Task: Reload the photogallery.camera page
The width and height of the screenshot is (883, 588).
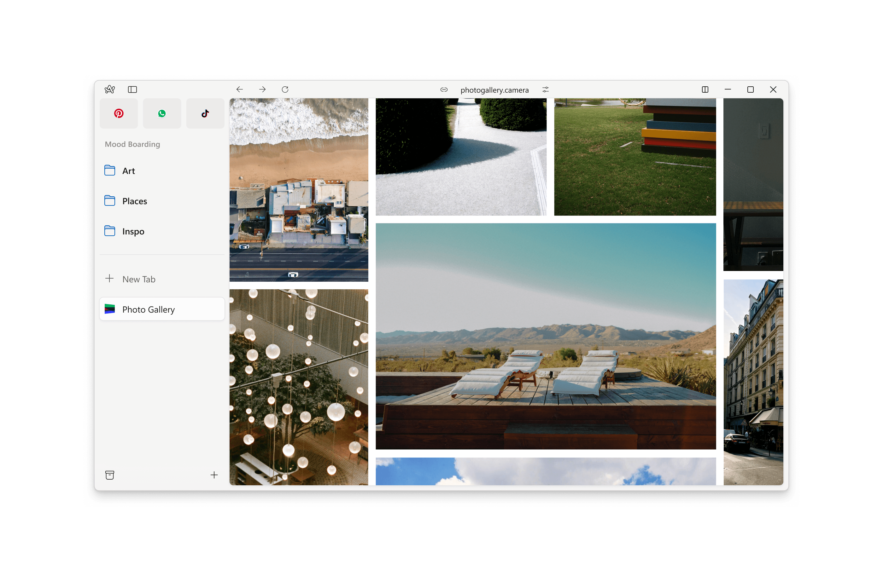Action: [x=285, y=89]
